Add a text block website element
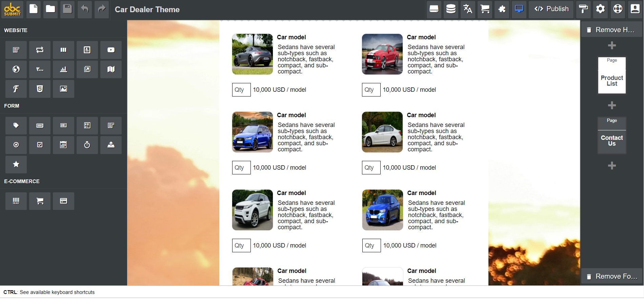644x299 pixels. point(16,50)
